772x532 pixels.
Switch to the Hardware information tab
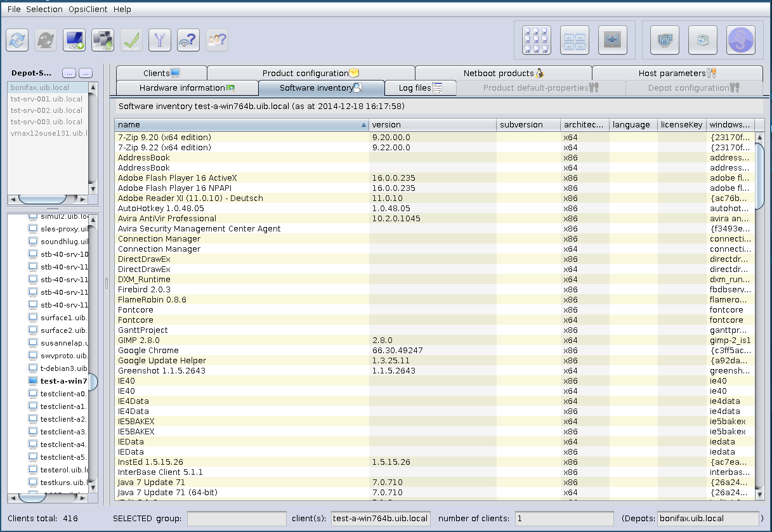click(x=187, y=88)
